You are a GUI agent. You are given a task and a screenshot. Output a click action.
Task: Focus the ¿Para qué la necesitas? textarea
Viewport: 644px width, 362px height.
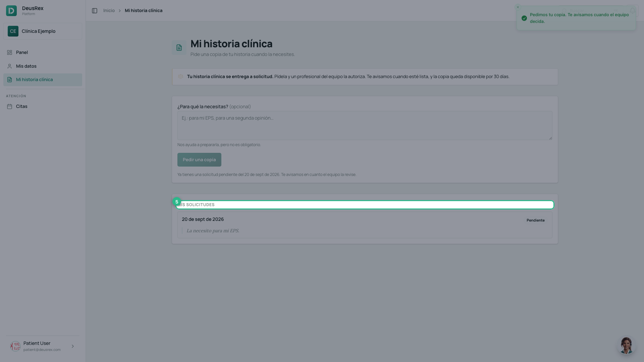point(365,125)
